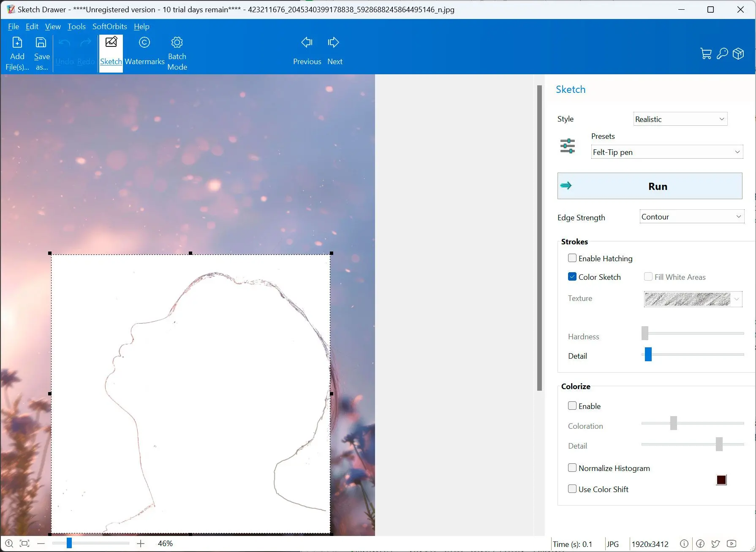Image resolution: width=756 pixels, height=552 pixels.
Task: Click the Sketch panel heading
Action: pyautogui.click(x=571, y=89)
